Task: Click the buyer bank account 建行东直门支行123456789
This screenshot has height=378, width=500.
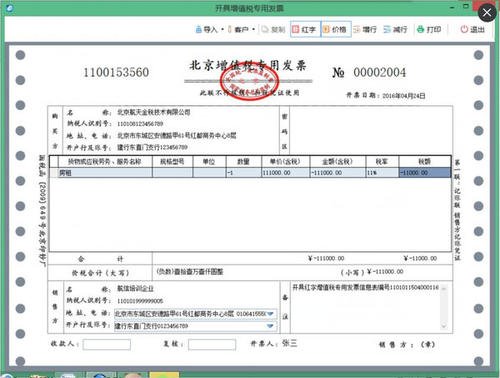Action: coord(152,147)
